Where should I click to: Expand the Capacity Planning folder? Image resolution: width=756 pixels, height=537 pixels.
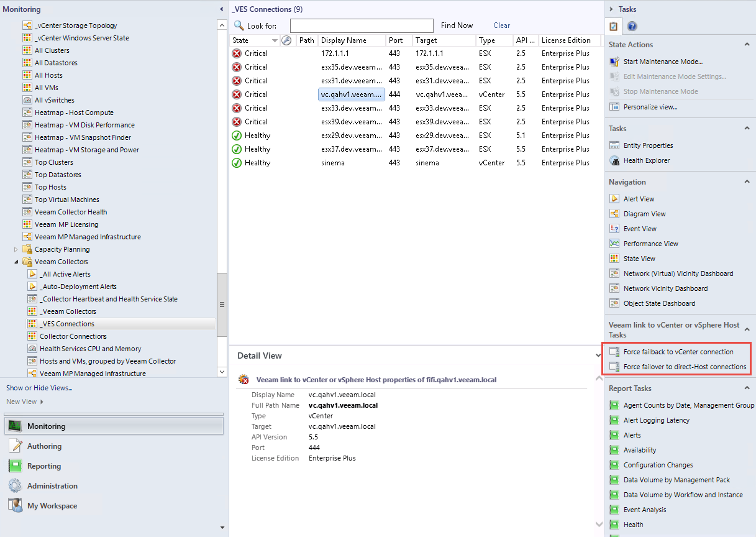click(x=16, y=249)
